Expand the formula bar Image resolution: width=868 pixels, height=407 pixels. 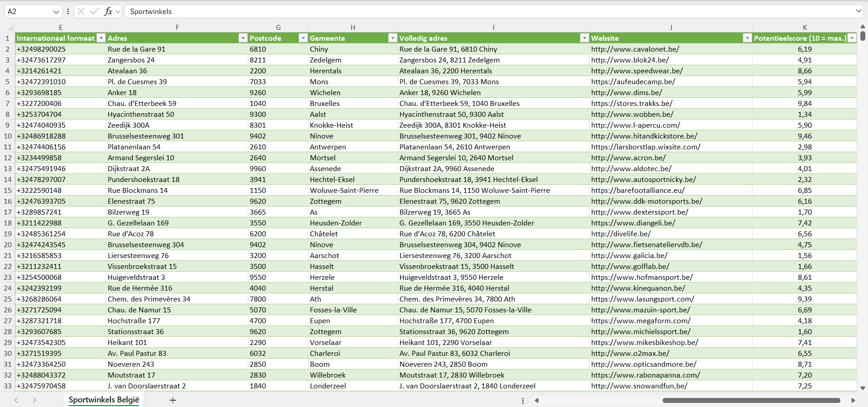(858, 11)
